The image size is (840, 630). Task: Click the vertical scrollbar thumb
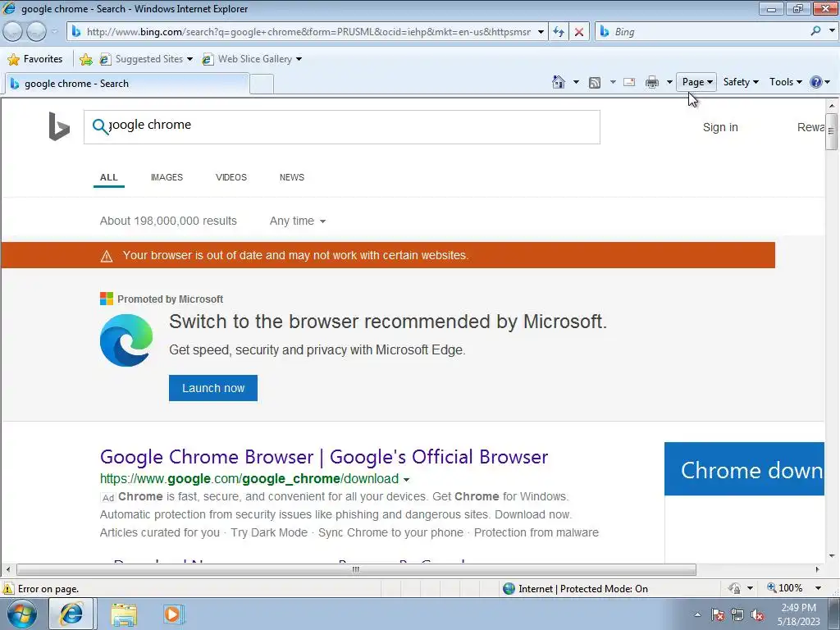(x=831, y=131)
